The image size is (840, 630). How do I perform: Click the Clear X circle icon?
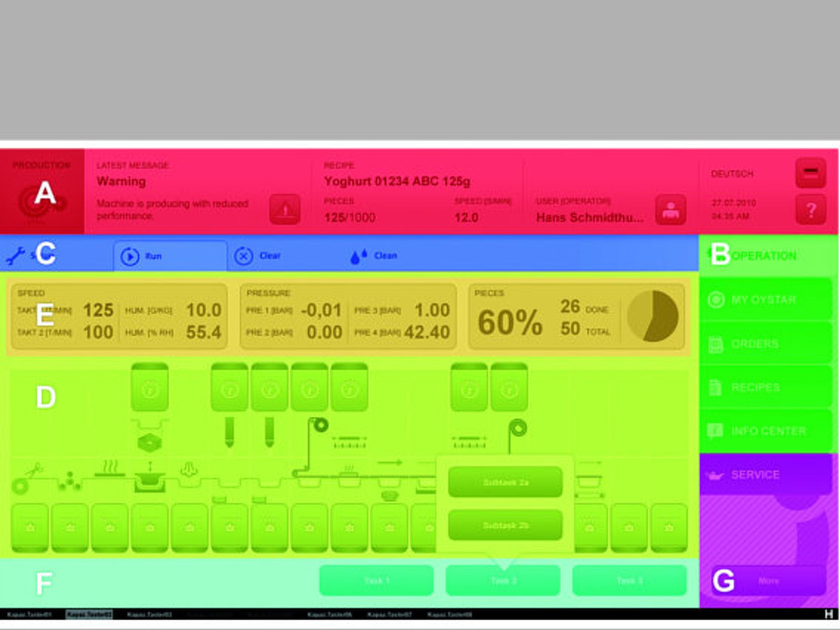244,256
